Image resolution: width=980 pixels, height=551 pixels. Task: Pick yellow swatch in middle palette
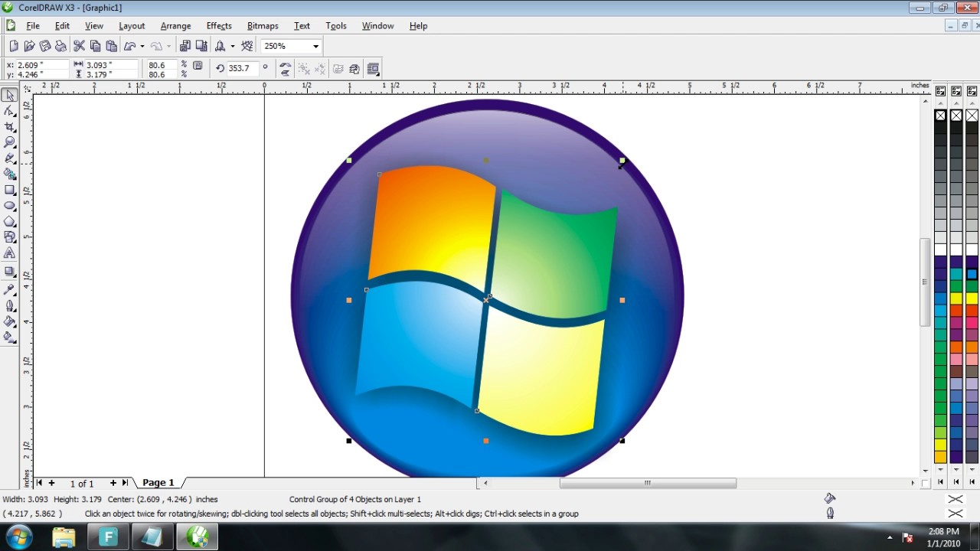click(956, 298)
